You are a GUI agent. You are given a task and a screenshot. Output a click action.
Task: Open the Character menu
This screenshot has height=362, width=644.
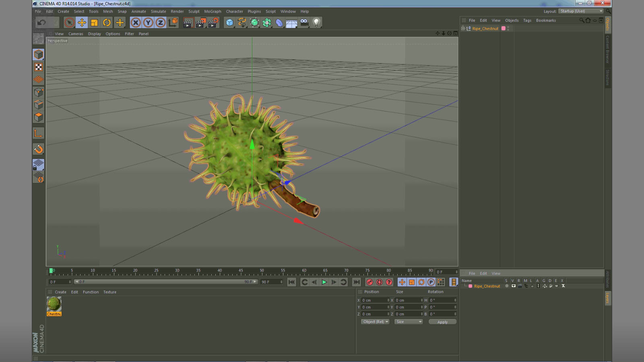234,11
